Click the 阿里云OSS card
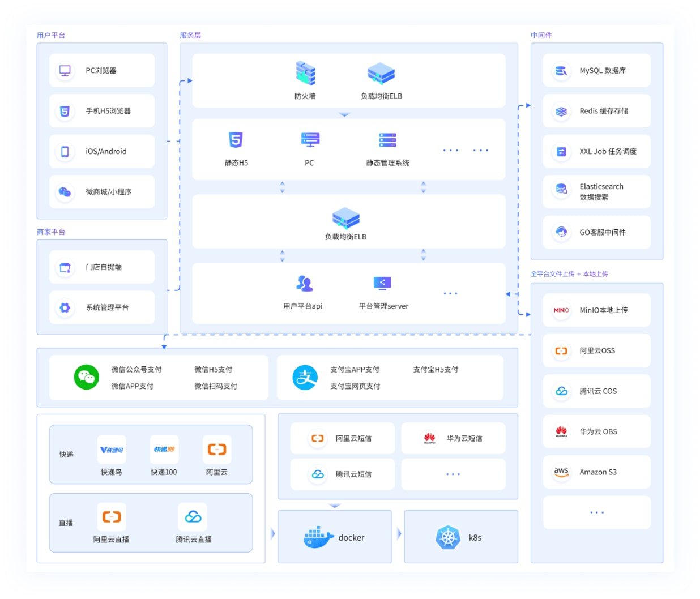The image size is (700, 599). pyautogui.click(x=597, y=350)
